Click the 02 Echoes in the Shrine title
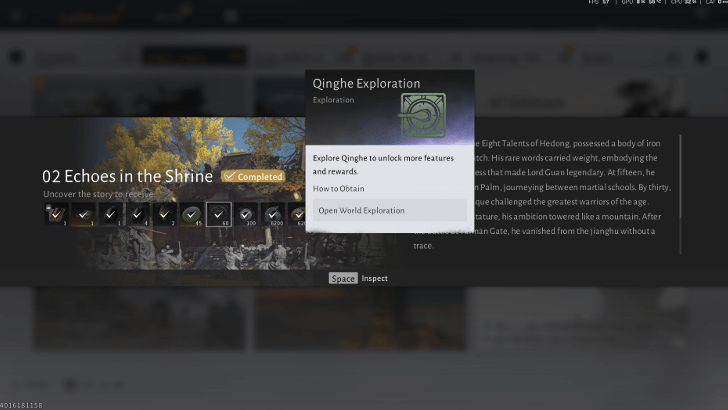 click(x=127, y=176)
